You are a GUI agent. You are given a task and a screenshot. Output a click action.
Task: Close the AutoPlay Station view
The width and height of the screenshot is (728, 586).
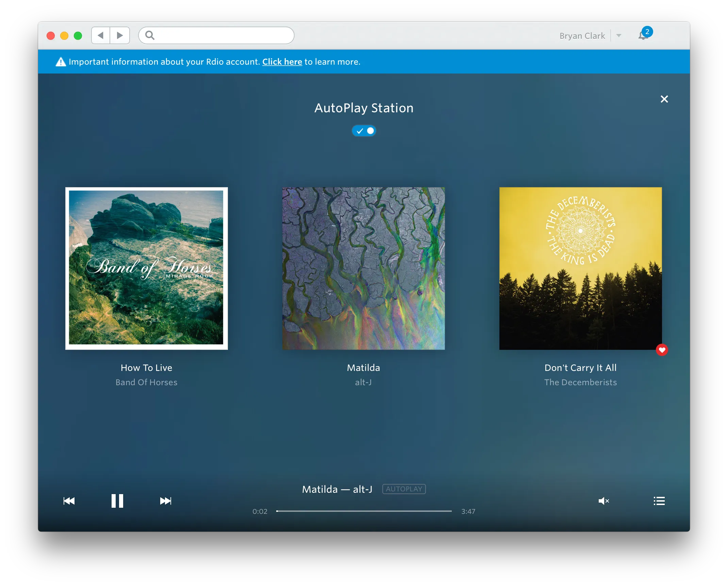point(664,99)
